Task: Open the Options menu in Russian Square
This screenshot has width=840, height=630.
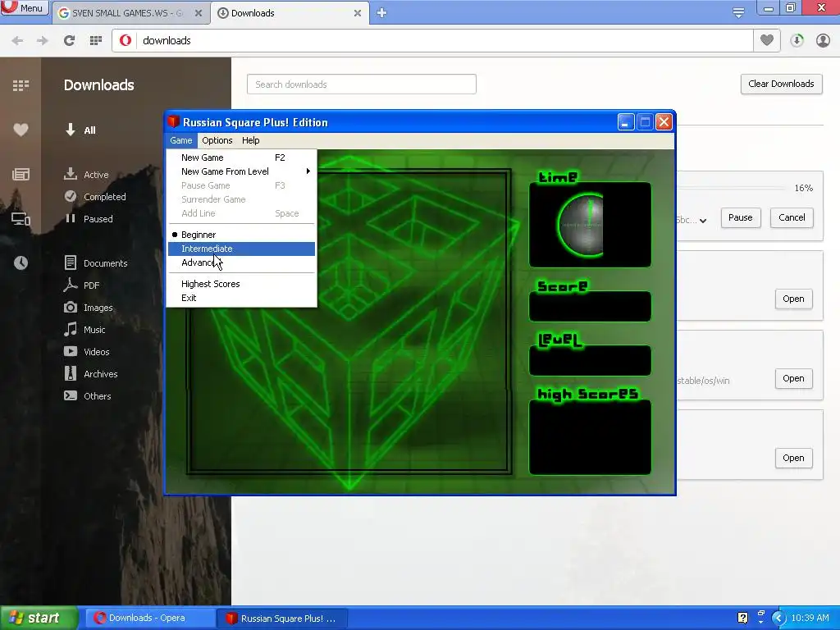Action: click(x=217, y=140)
